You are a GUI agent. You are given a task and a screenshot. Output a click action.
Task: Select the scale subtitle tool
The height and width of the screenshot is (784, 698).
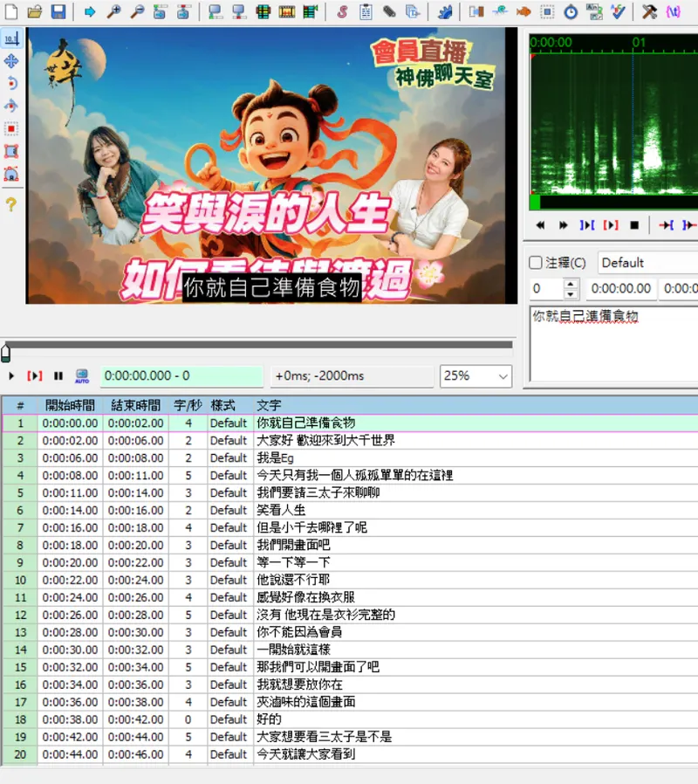(11, 128)
